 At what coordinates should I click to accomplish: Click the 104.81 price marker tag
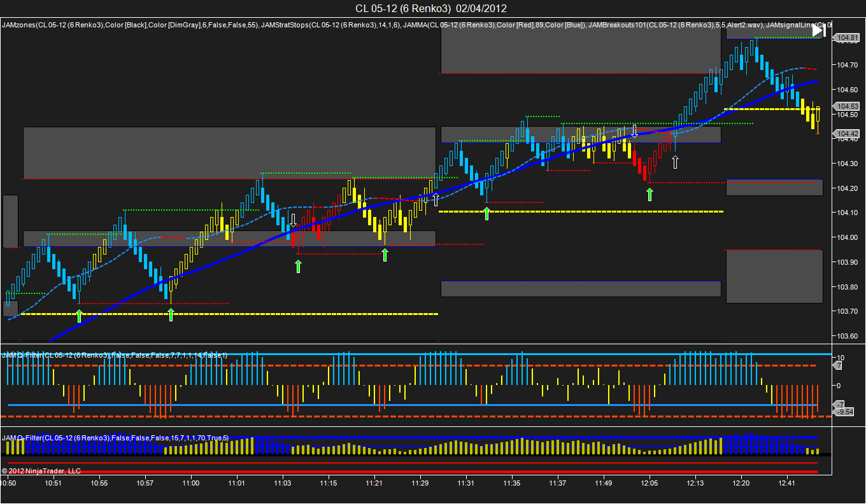(848, 38)
